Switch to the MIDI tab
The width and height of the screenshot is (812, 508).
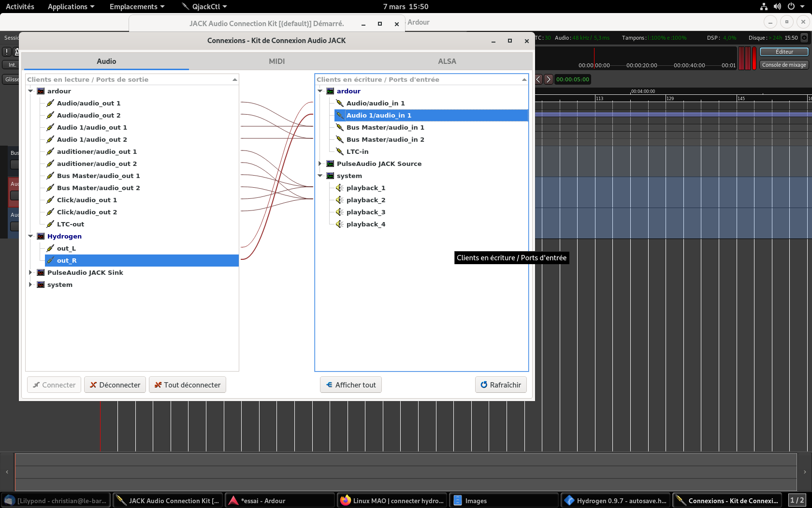click(277, 61)
